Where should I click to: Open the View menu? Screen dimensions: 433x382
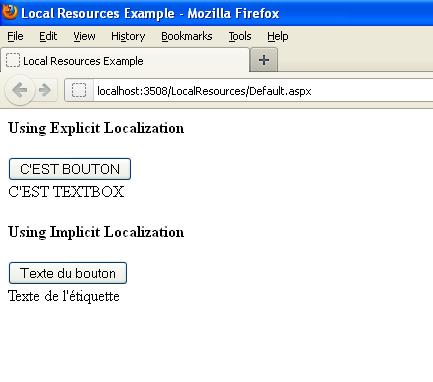tap(84, 36)
